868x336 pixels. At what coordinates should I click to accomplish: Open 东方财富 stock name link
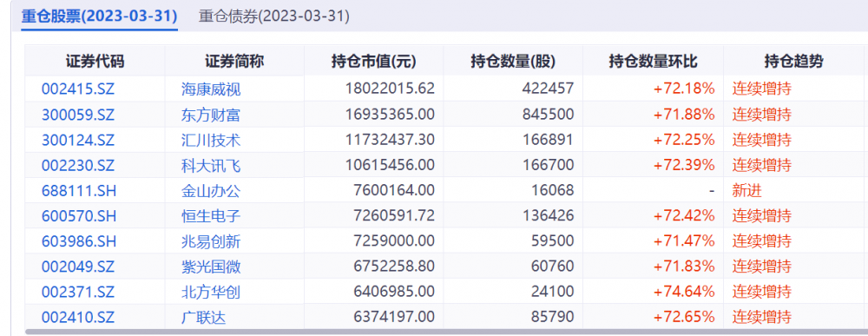coord(211,115)
